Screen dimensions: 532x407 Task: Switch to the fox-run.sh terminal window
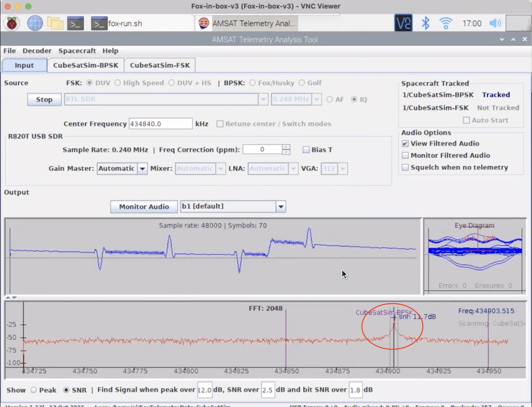point(117,23)
